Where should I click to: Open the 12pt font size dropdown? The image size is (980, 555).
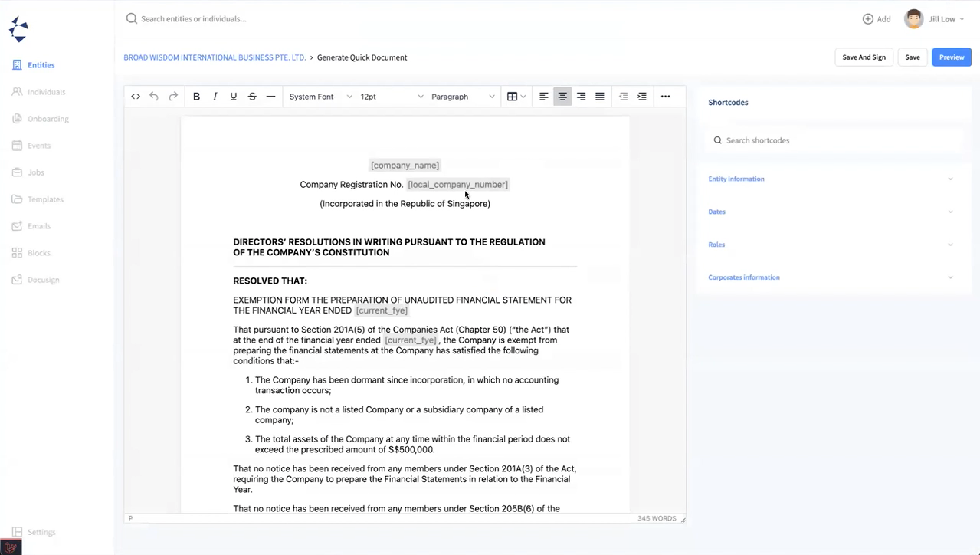tap(392, 97)
